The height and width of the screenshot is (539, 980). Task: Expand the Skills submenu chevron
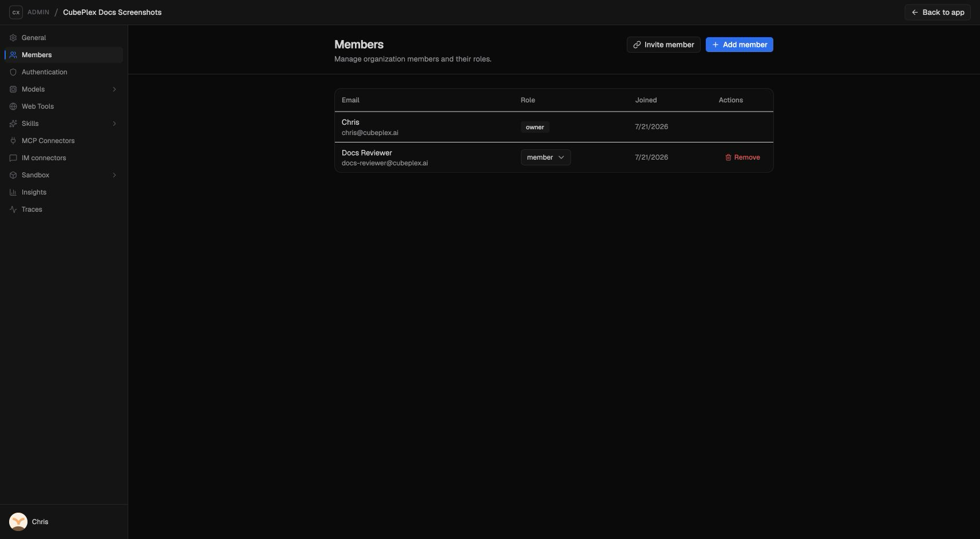[x=114, y=124]
